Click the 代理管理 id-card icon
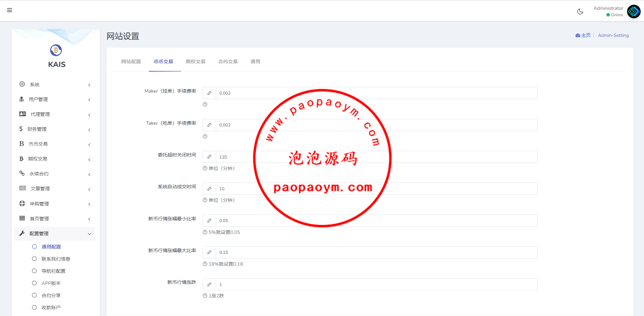This screenshot has width=644, height=316. pos(23,114)
